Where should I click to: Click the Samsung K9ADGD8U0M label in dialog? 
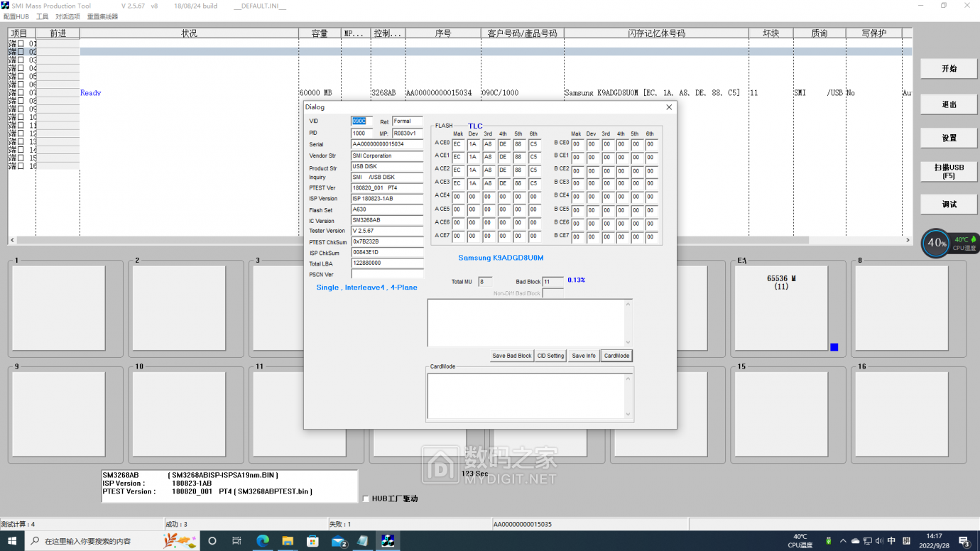tap(501, 258)
